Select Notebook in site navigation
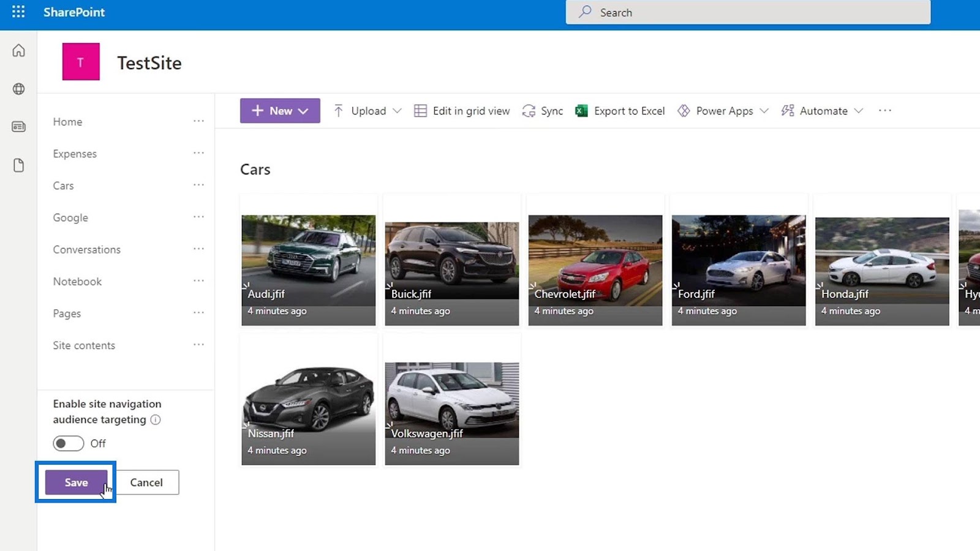 click(x=77, y=281)
